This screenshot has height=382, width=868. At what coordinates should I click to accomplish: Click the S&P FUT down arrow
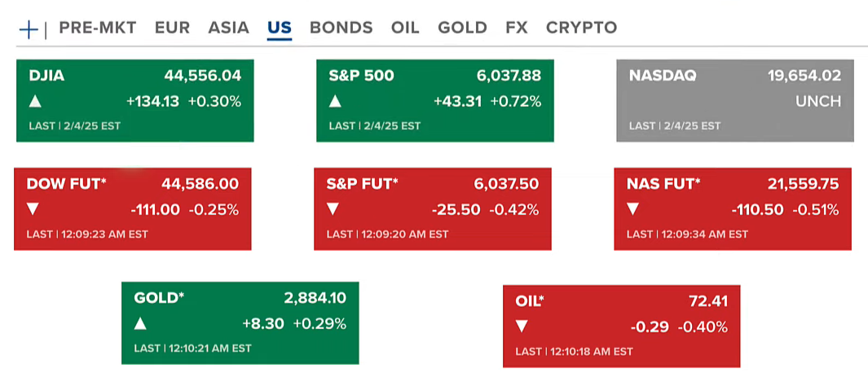click(x=333, y=209)
